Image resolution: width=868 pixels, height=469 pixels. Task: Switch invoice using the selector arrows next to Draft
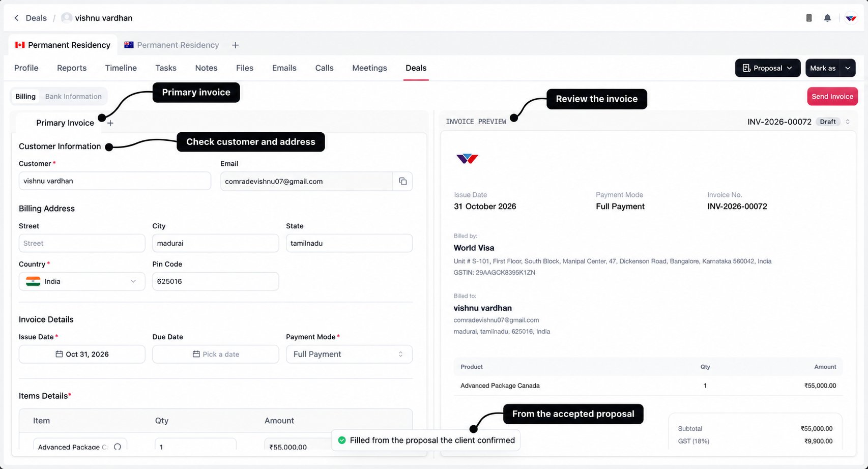(848, 122)
